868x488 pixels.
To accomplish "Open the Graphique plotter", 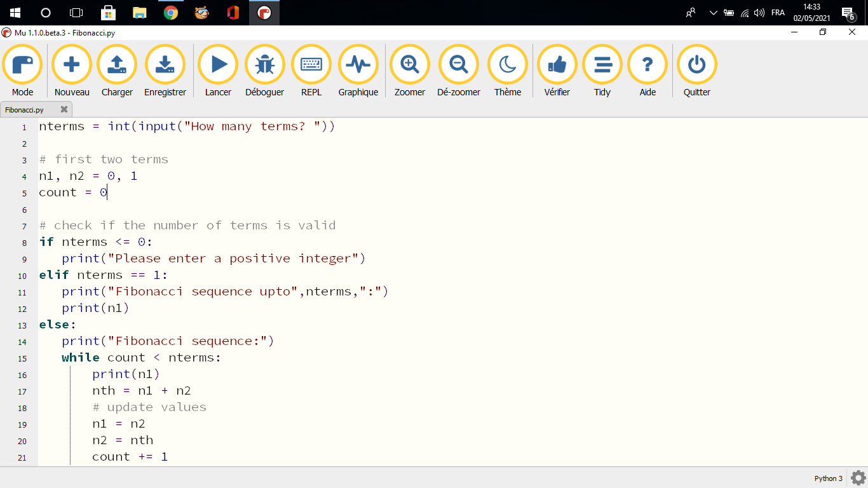I will (x=358, y=65).
